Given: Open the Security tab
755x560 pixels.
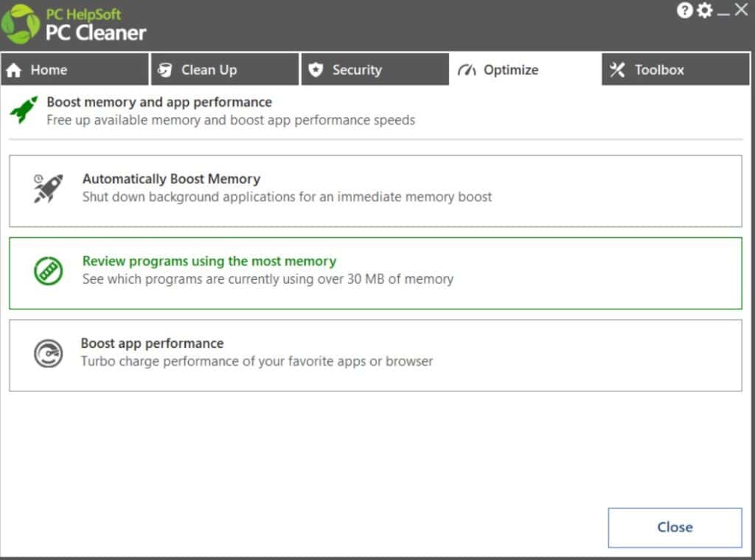Looking at the screenshot, I should [375, 69].
